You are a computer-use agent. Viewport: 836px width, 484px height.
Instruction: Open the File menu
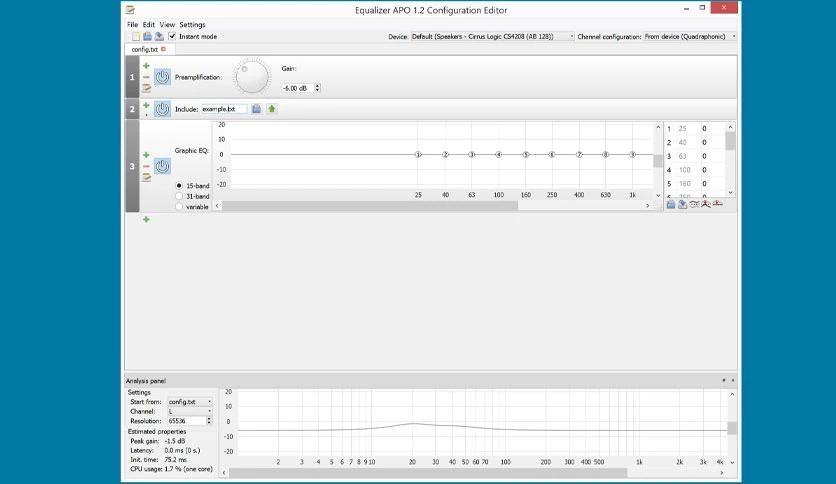click(x=132, y=25)
